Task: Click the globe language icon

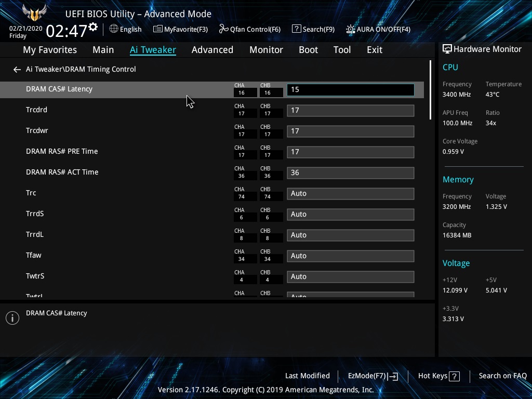Action: [114, 29]
